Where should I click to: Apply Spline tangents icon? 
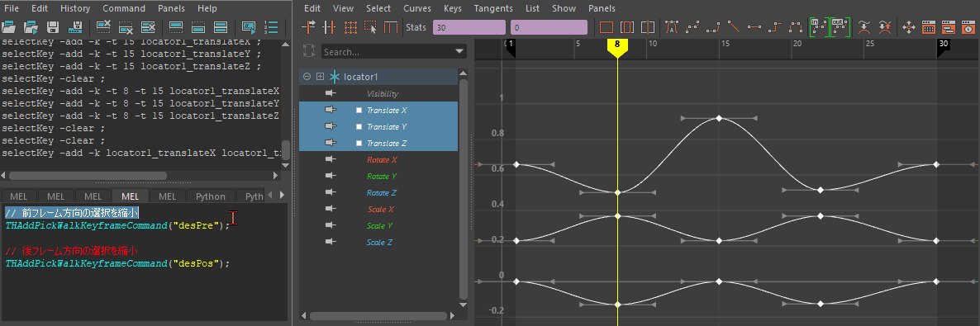[x=692, y=27]
